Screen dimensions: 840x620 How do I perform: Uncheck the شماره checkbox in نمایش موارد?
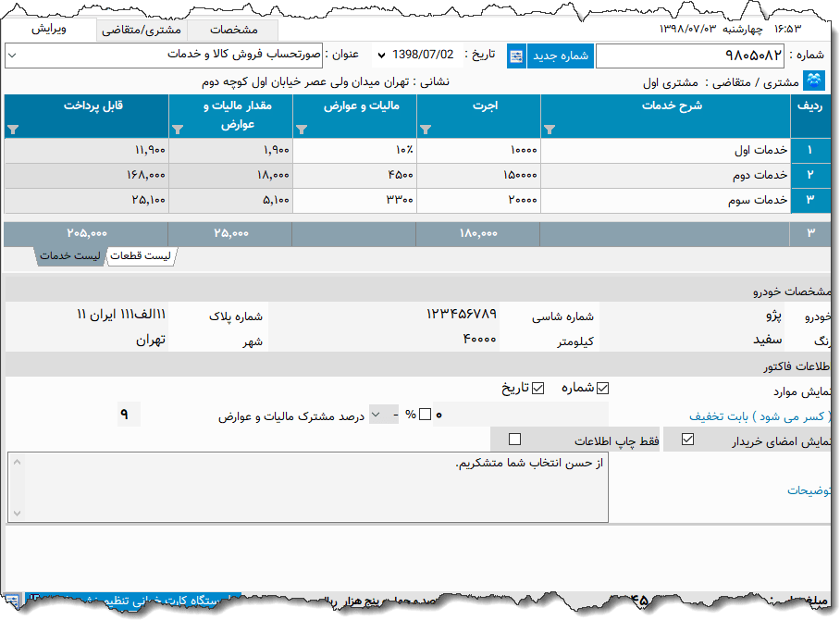click(x=601, y=387)
